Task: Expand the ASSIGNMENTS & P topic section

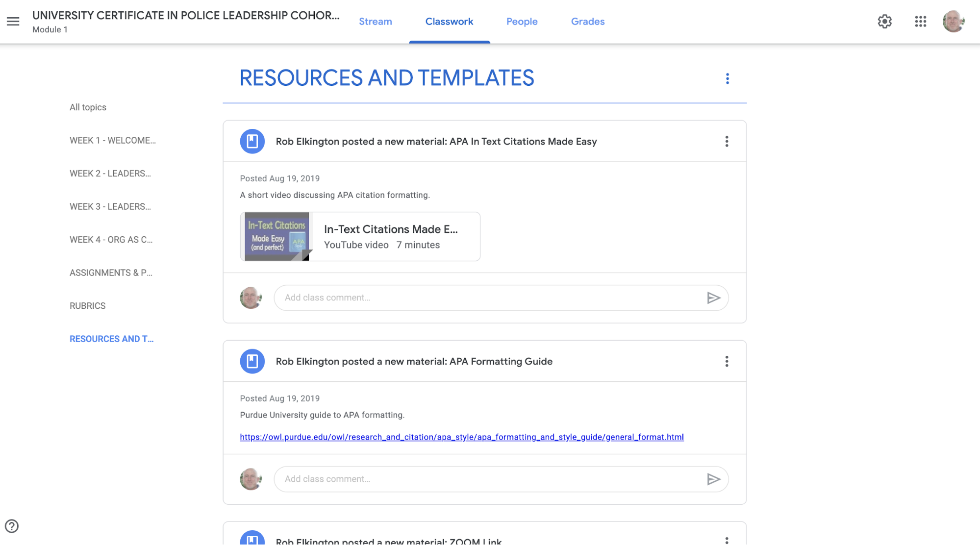Action: (111, 273)
